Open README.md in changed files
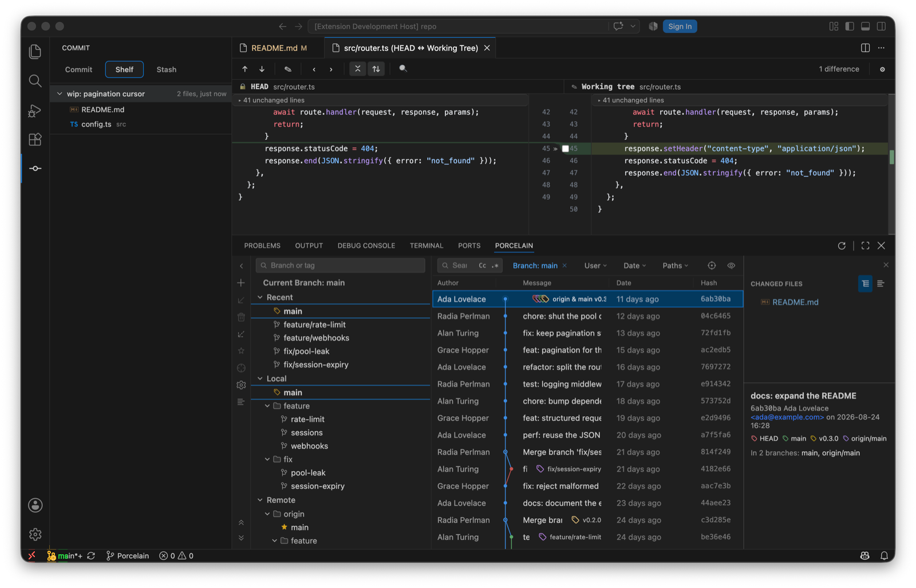 coord(795,302)
